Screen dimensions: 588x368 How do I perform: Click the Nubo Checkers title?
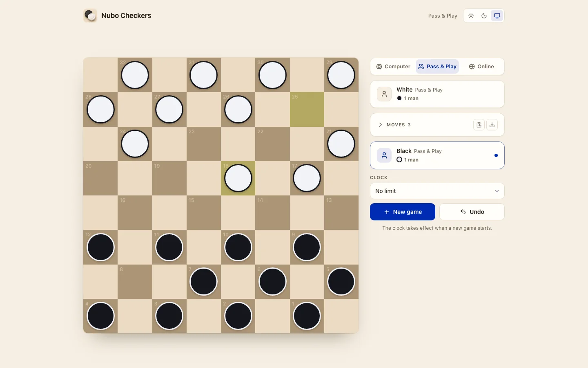126,16
